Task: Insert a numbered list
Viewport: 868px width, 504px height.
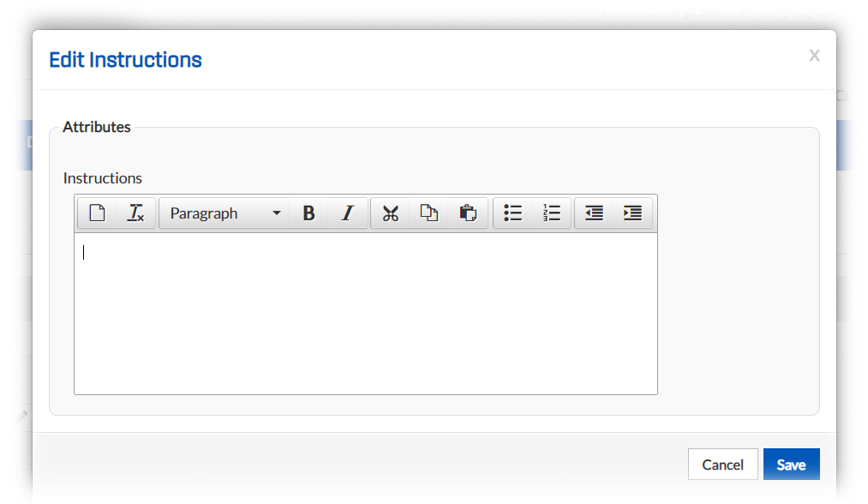Action: click(551, 213)
